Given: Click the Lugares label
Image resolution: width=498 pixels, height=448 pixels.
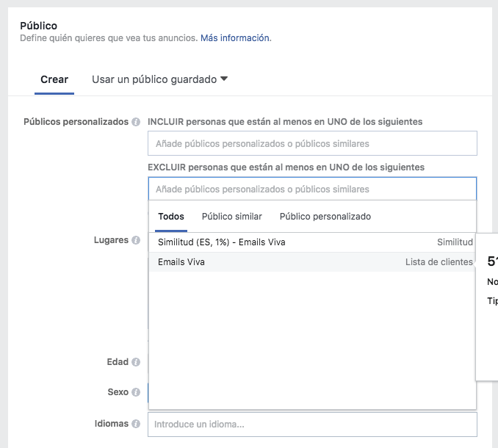Looking at the screenshot, I should pos(111,240).
